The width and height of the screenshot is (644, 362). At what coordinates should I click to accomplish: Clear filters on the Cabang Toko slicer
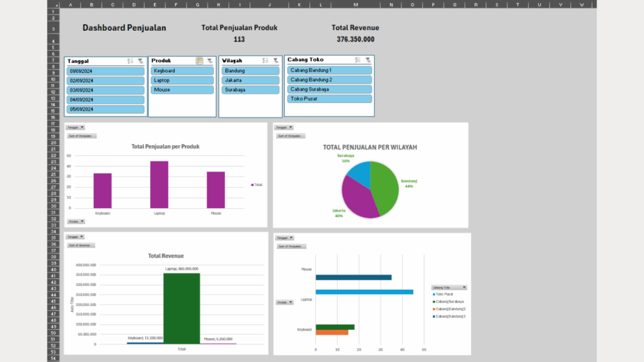click(x=367, y=60)
